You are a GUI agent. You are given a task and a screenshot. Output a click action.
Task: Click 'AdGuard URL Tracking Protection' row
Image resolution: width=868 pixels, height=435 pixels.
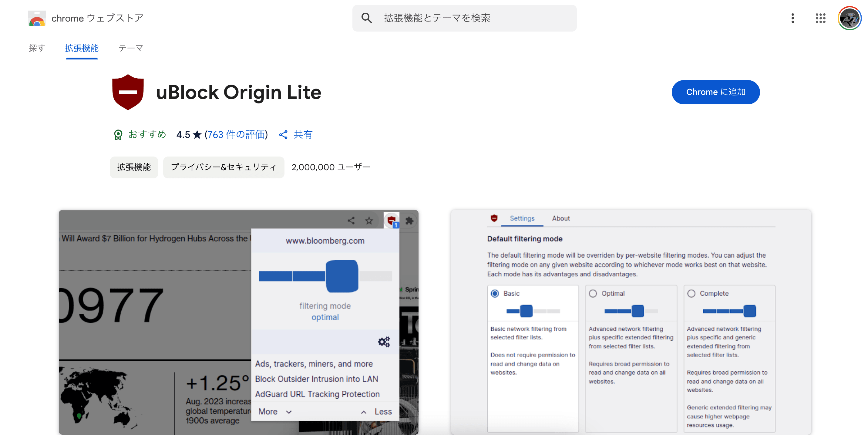coord(318,394)
